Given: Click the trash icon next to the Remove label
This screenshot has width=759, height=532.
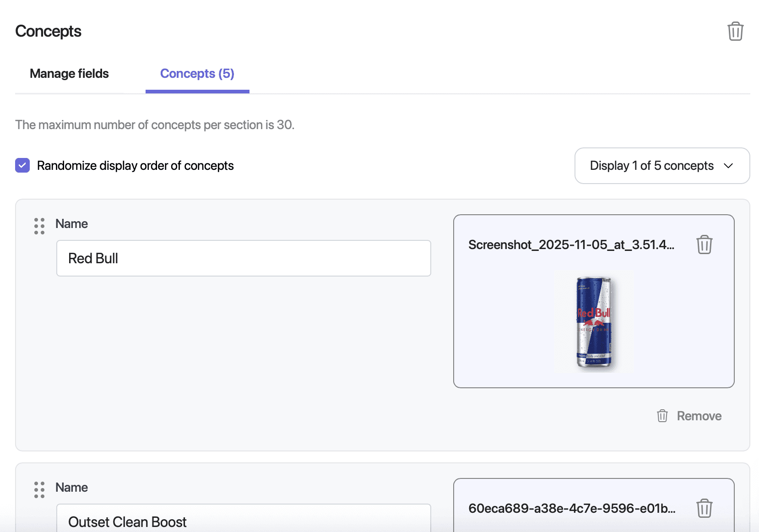Looking at the screenshot, I should point(662,416).
